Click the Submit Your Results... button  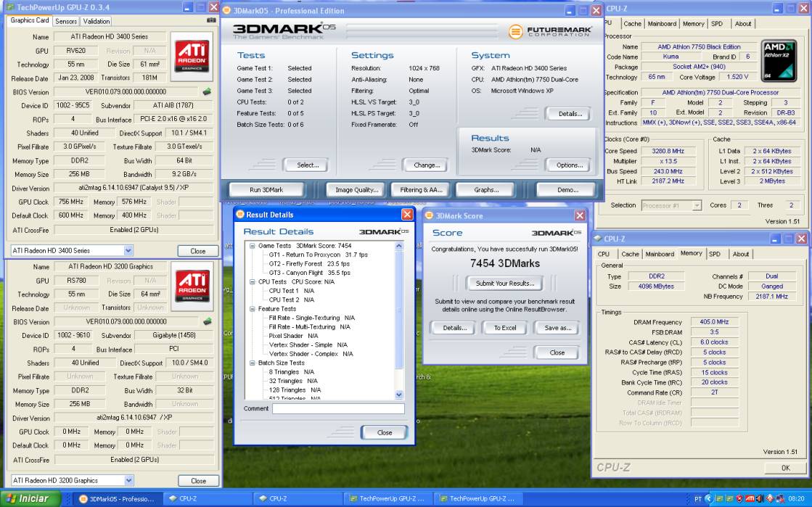pos(505,284)
